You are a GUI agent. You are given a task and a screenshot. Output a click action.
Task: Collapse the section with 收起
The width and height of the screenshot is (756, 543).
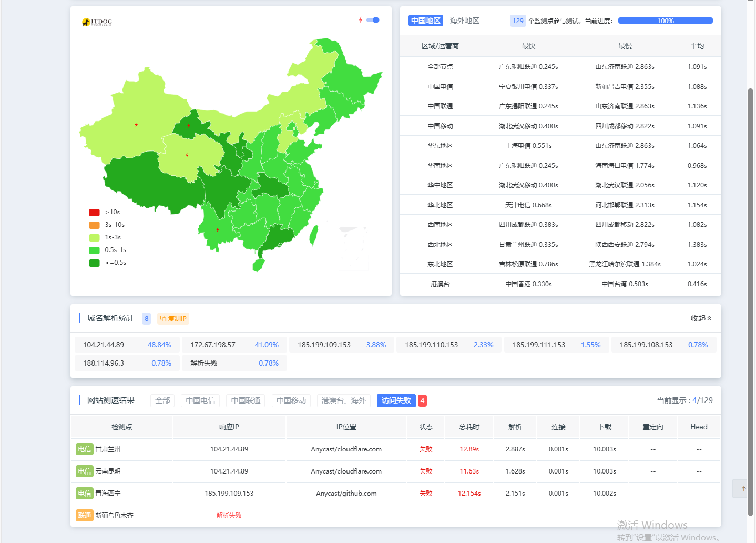tap(701, 318)
